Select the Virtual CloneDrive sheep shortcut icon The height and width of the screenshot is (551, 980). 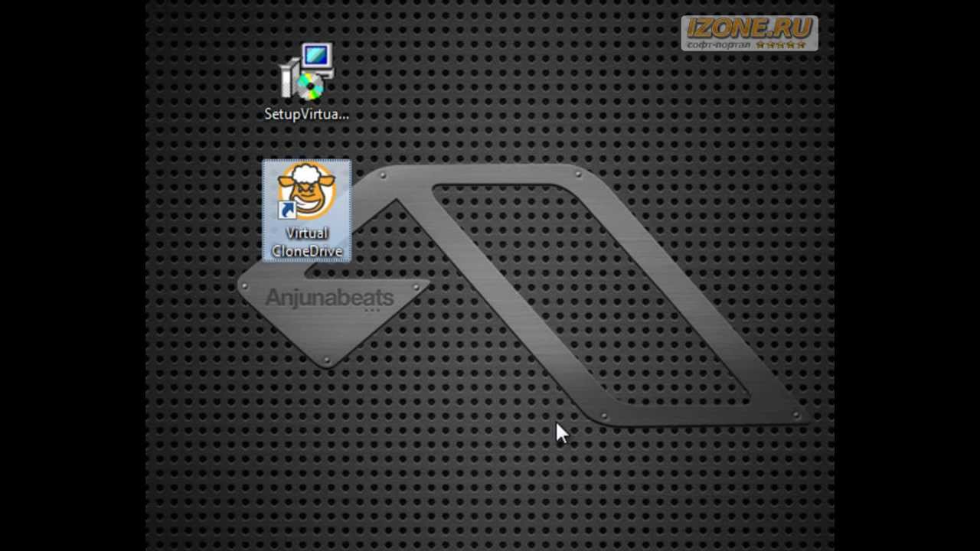pyautogui.click(x=306, y=191)
